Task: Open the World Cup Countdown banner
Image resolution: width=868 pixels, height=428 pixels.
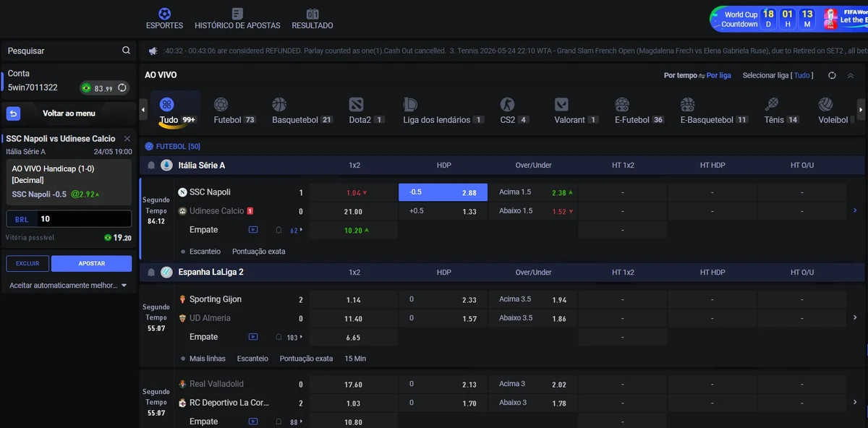Action: point(788,19)
